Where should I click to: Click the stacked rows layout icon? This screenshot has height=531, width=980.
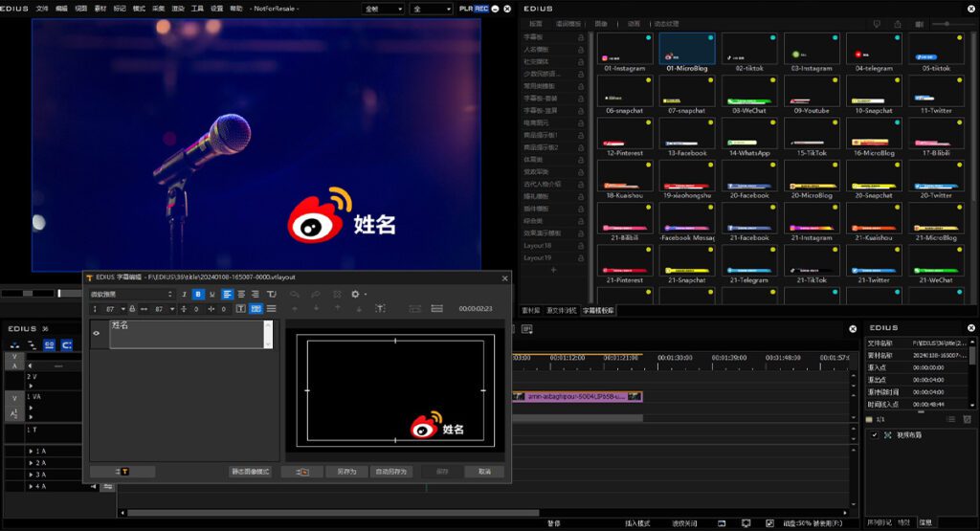tap(436, 309)
